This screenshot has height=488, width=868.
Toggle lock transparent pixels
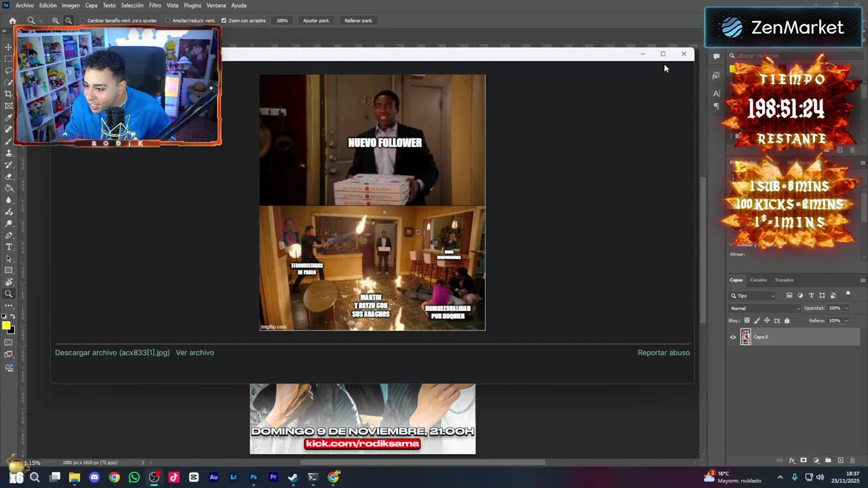pos(747,321)
